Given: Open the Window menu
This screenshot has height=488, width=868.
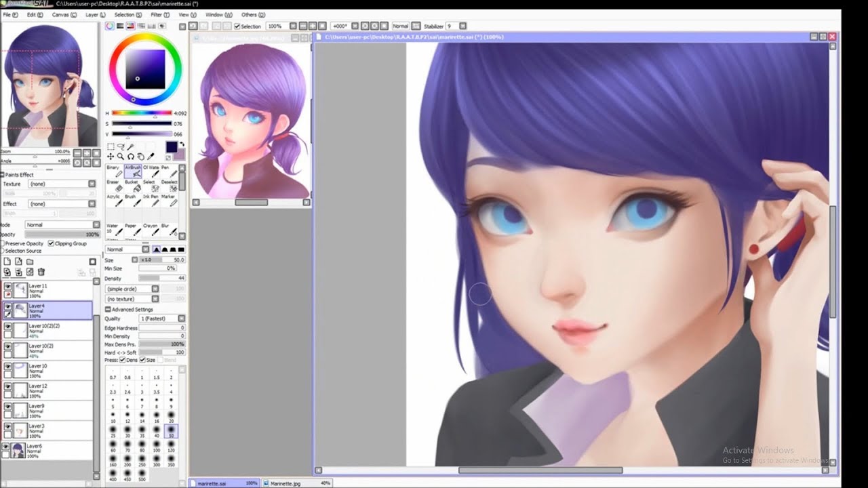Looking at the screenshot, I should click(x=218, y=14).
